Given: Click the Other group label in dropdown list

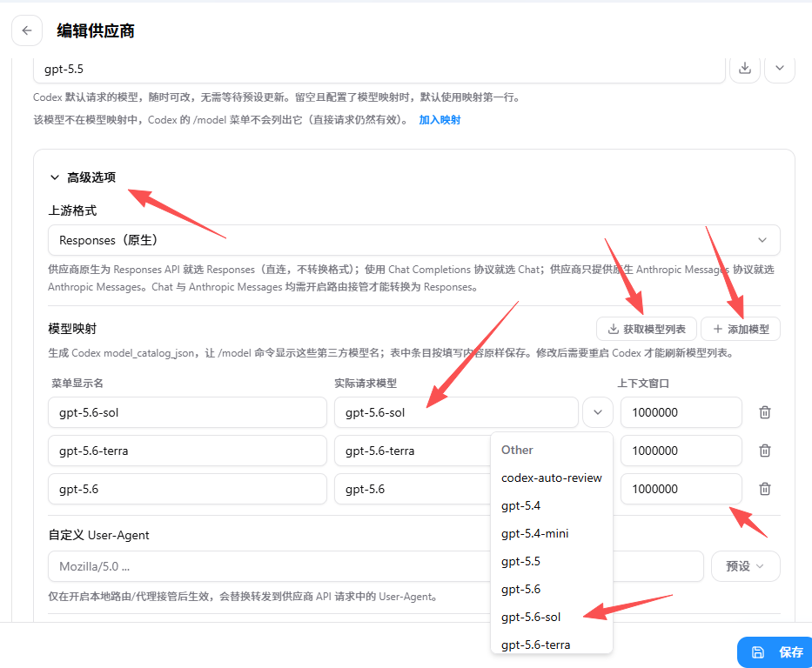Looking at the screenshot, I should click(x=517, y=451).
